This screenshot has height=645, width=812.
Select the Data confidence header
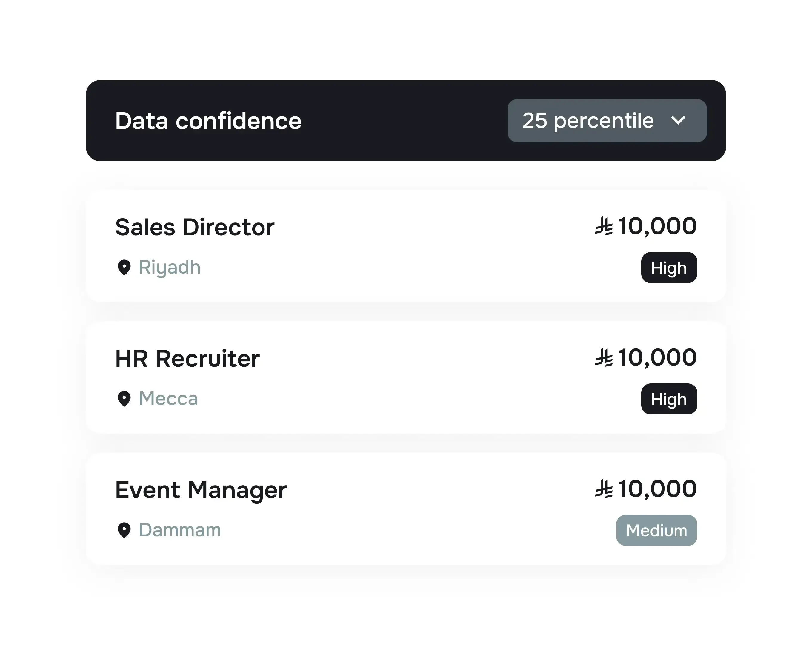(208, 121)
